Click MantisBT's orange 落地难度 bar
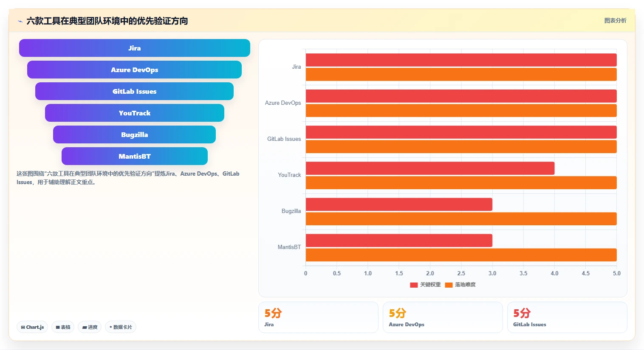This screenshot has width=644, height=350. [x=461, y=255]
